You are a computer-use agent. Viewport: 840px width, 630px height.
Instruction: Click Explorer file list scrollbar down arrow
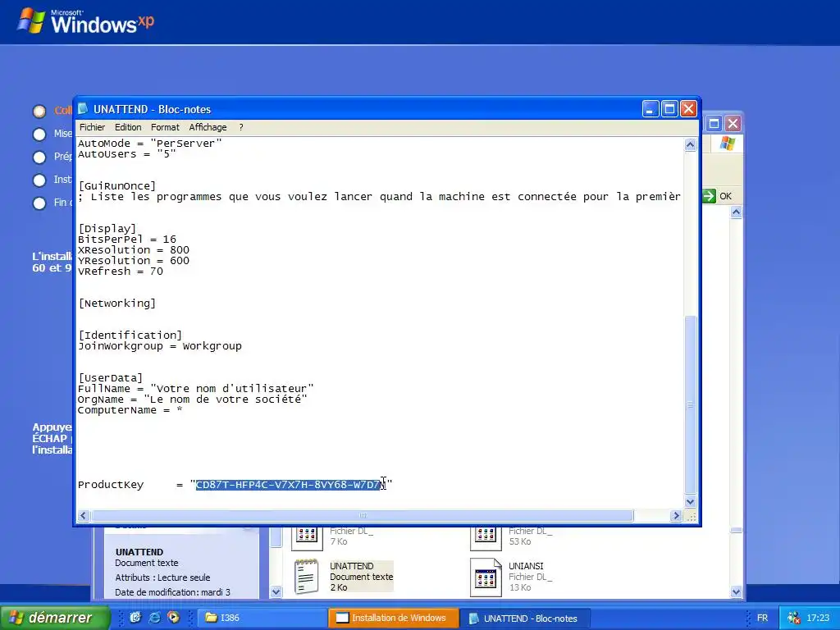736,592
